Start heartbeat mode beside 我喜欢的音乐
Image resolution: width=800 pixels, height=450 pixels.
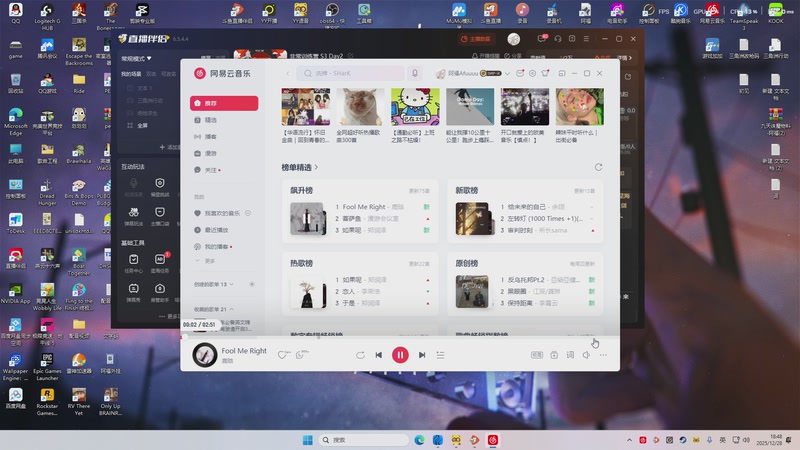tap(248, 213)
